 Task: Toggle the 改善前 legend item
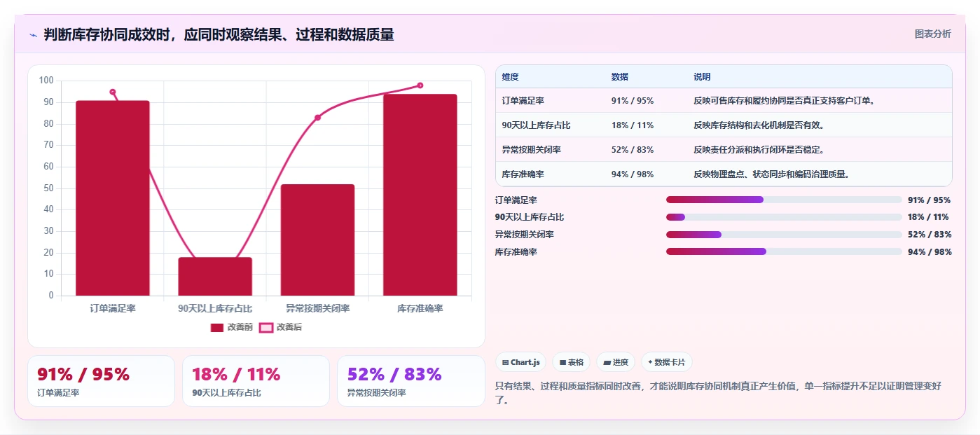[232, 327]
